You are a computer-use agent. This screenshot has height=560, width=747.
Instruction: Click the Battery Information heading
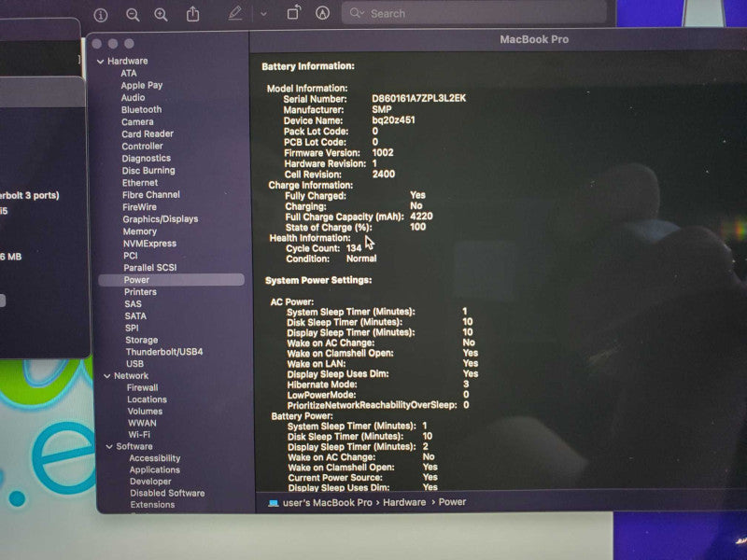308,66
